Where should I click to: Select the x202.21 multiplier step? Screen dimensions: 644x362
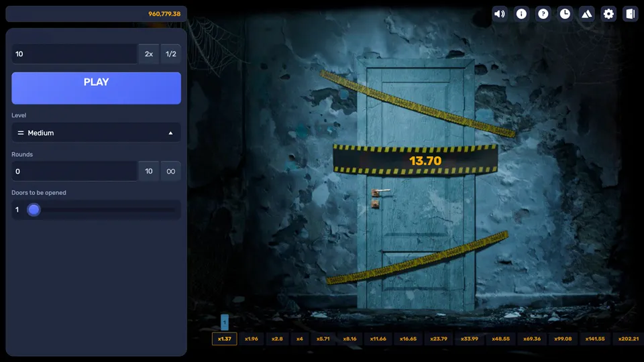pyautogui.click(x=629, y=339)
